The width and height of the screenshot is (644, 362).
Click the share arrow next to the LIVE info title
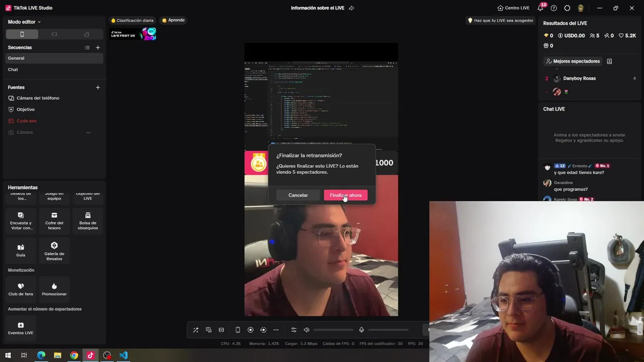[x=351, y=8]
